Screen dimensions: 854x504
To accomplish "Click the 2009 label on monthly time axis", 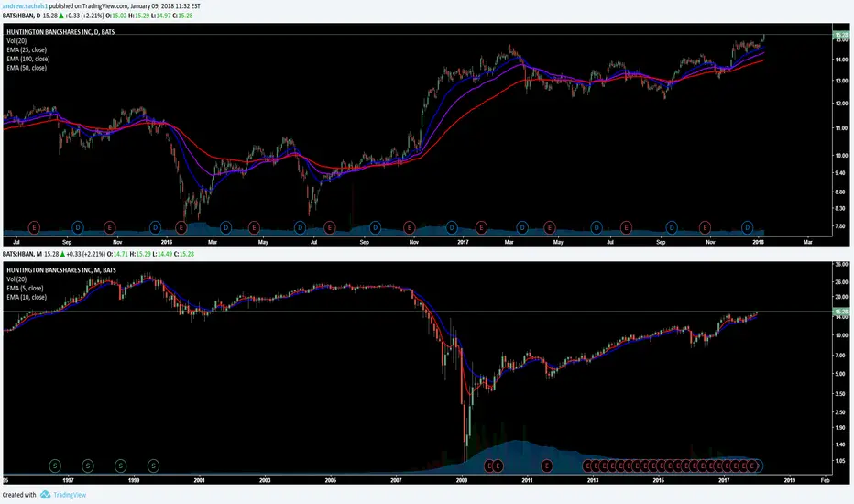I will coord(461,480).
